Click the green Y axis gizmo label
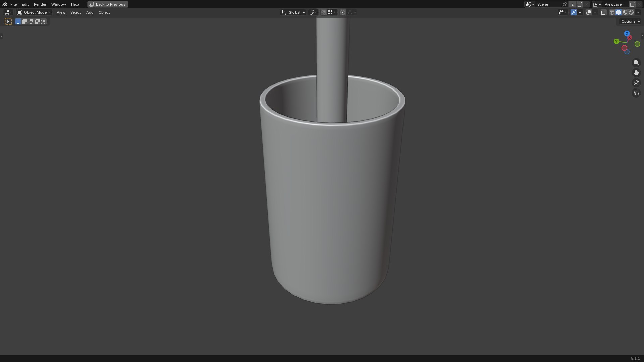644x362 pixels. click(x=616, y=41)
